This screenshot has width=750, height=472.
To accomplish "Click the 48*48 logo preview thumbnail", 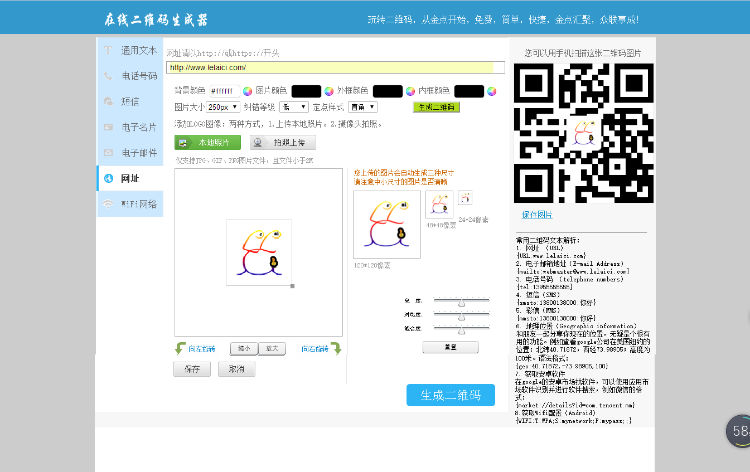I will point(440,204).
